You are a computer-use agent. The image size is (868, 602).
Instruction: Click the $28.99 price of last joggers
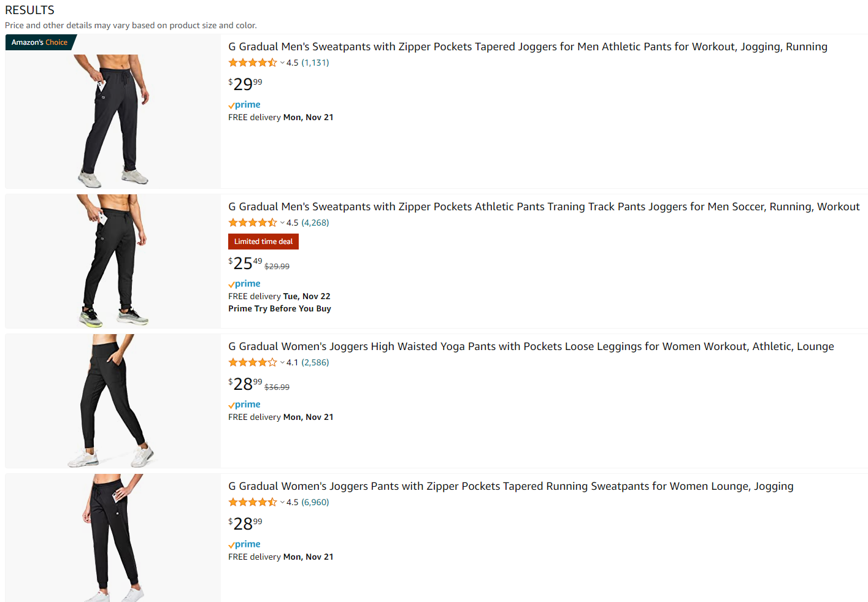click(245, 524)
